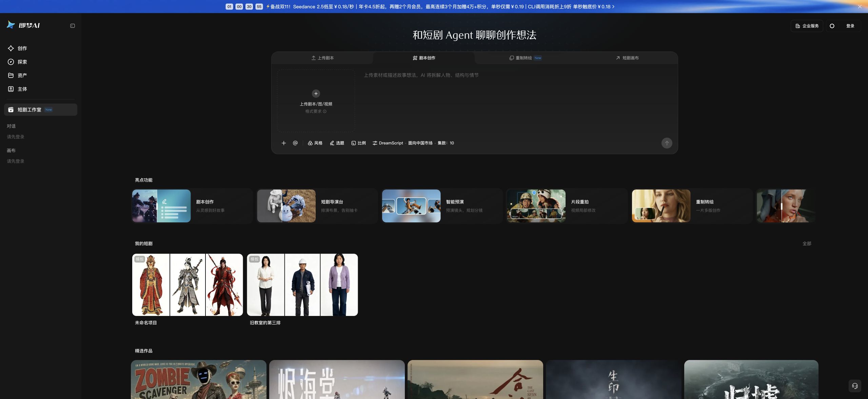This screenshot has height=399, width=868.
Task: Open the 短剧导演台 feature card
Action: point(317,206)
